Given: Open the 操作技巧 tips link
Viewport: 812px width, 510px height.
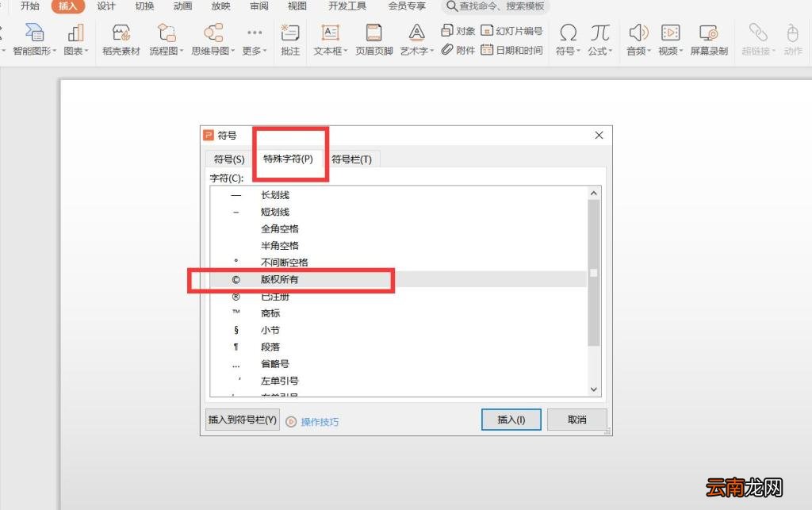Looking at the screenshot, I should [320, 422].
